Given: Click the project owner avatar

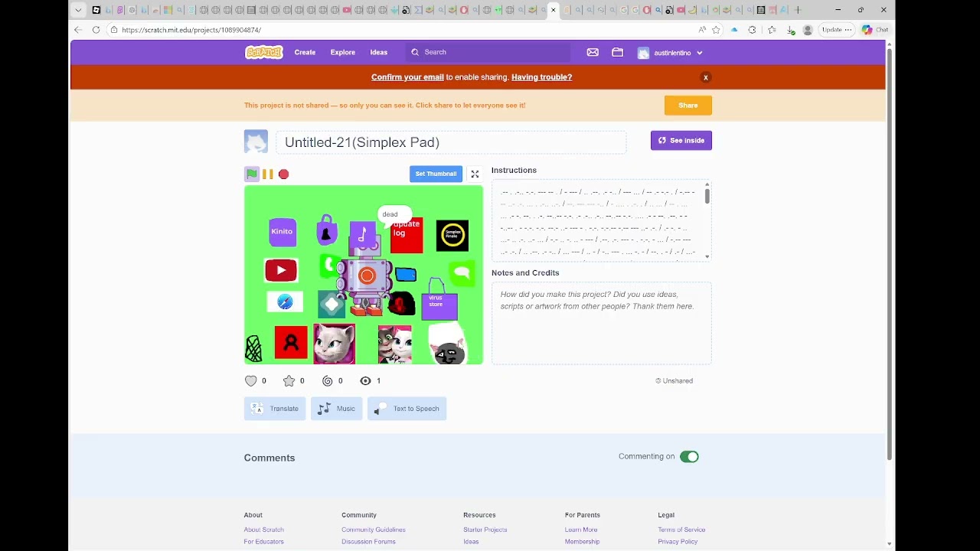Looking at the screenshot, I should click(x=256, y=142).
